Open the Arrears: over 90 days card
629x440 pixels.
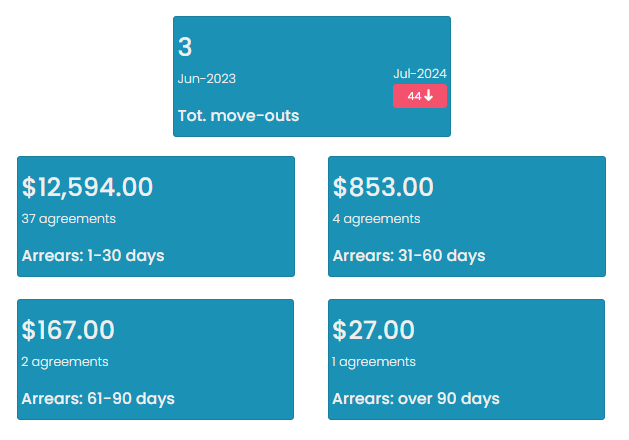click(x=466, y=359)
